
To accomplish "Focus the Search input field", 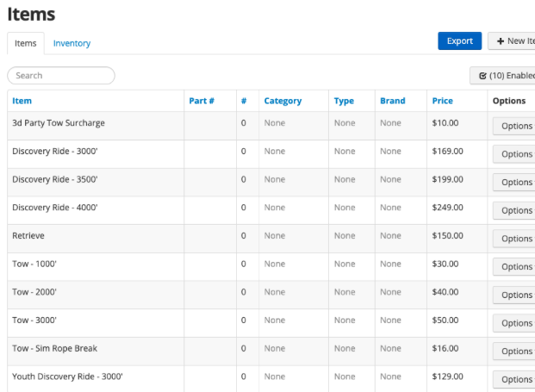I will pos(61,76).
